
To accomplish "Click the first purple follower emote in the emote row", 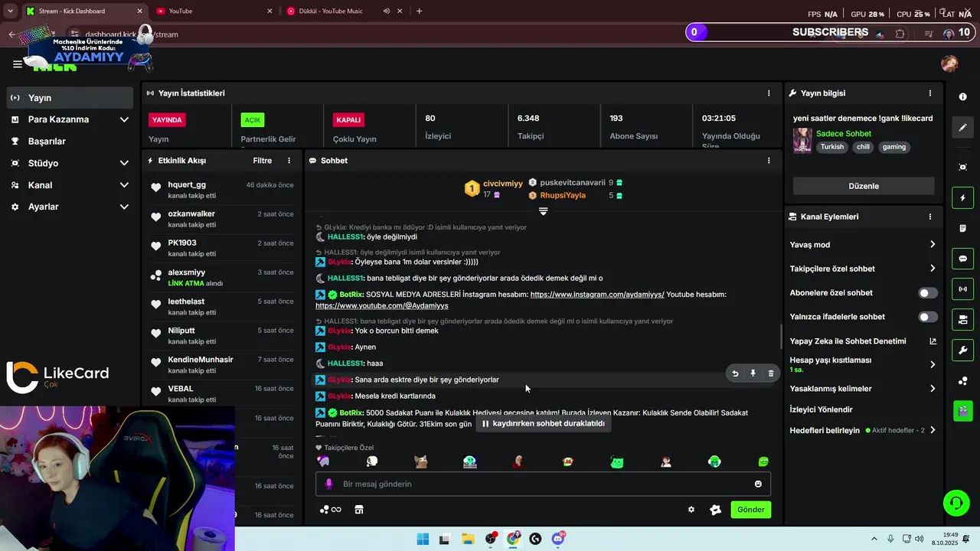I will click(324, 461).
